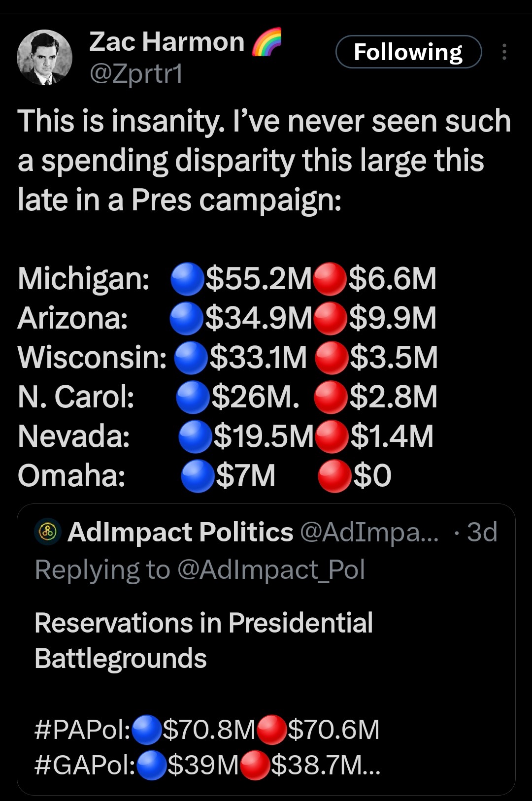Open the AdImpact Politics avatar icon
532x801 pixels.
pos(48,533)
